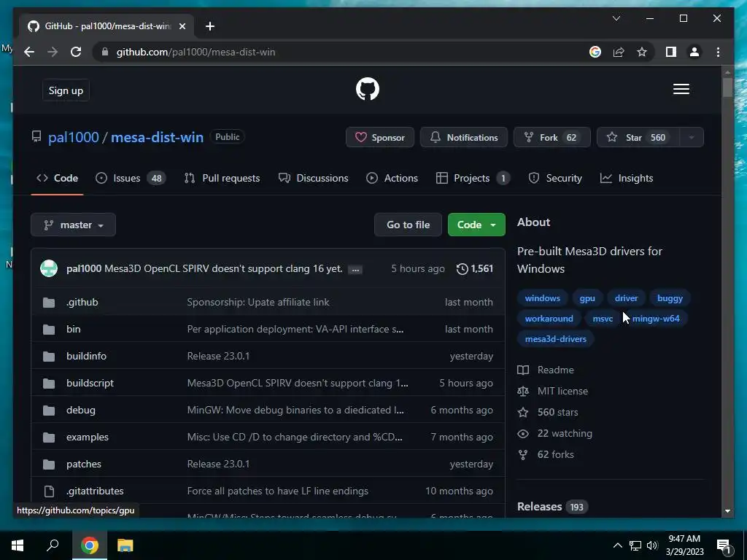This screenshot has height=560, width=747.
Task: Switch to the Code tab
Action: (57, 178)
